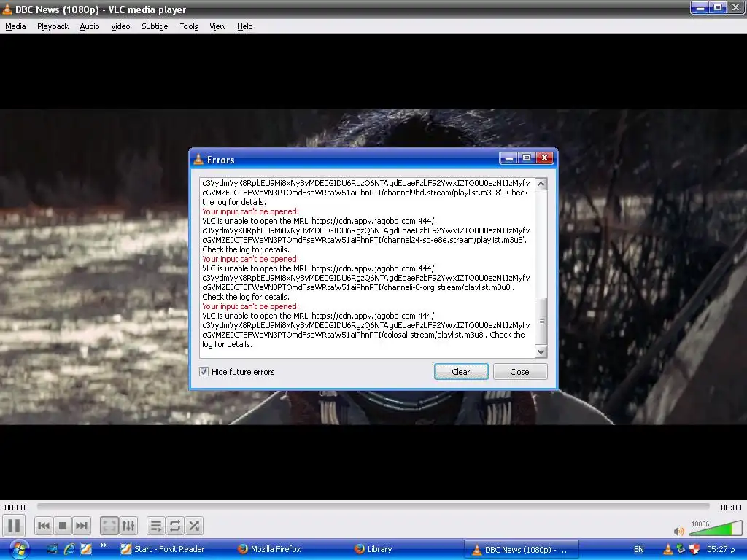Screen dimensions: 747x560
Task: Click elapsed time label at left
Action: tap(15, 507)
